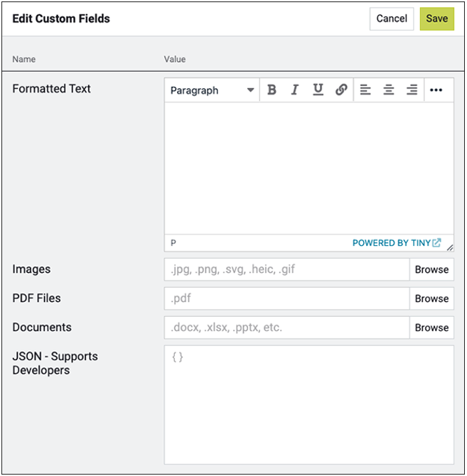
Task: Click the editor resize handle corner
Action: click(450, 248)
